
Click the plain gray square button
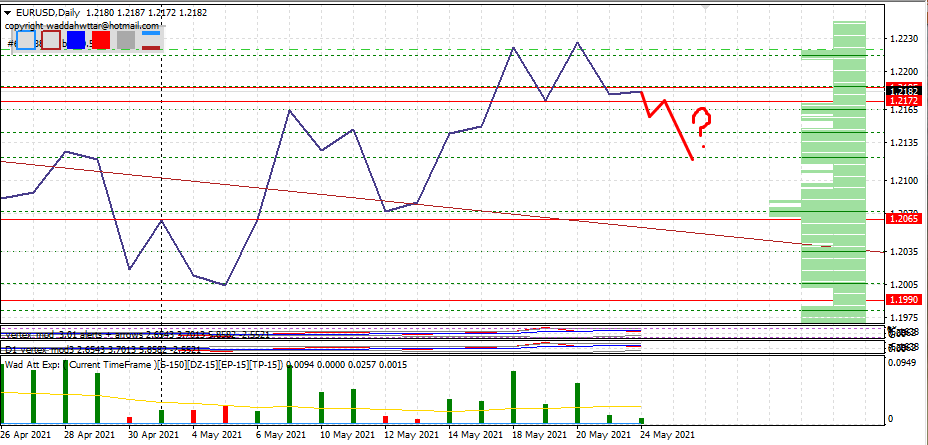pyautogui.click(x=126, y=41)
